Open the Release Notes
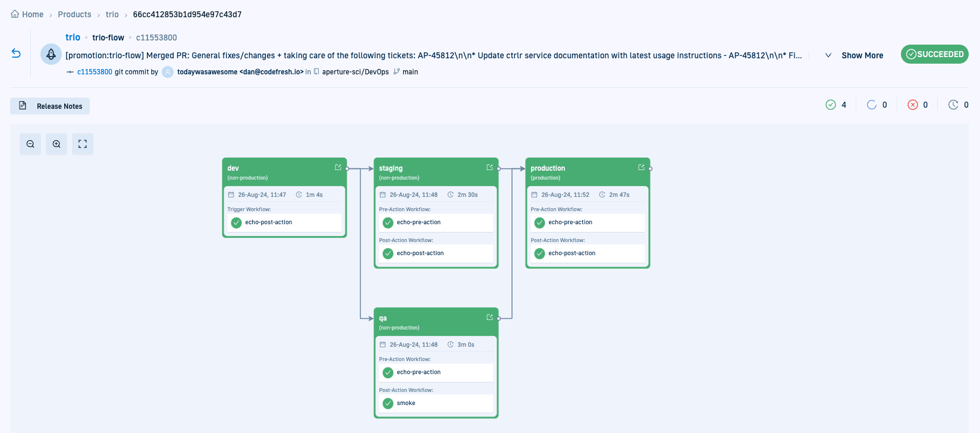Image resolution: width=980 pixels, height=433 pixels. [x=50, y=106]
